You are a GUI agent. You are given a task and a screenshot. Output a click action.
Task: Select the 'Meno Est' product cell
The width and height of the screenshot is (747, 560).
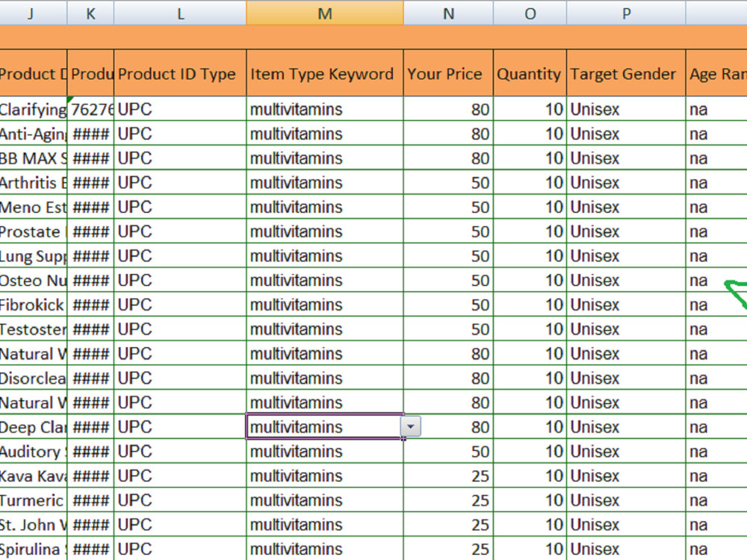coord(34,207)
